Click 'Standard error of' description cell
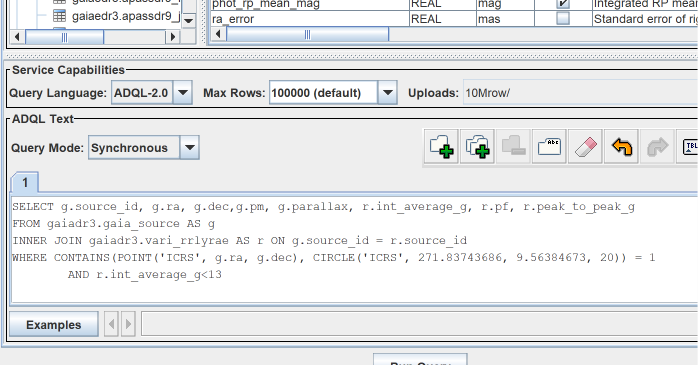 click(x=645, y=19)
